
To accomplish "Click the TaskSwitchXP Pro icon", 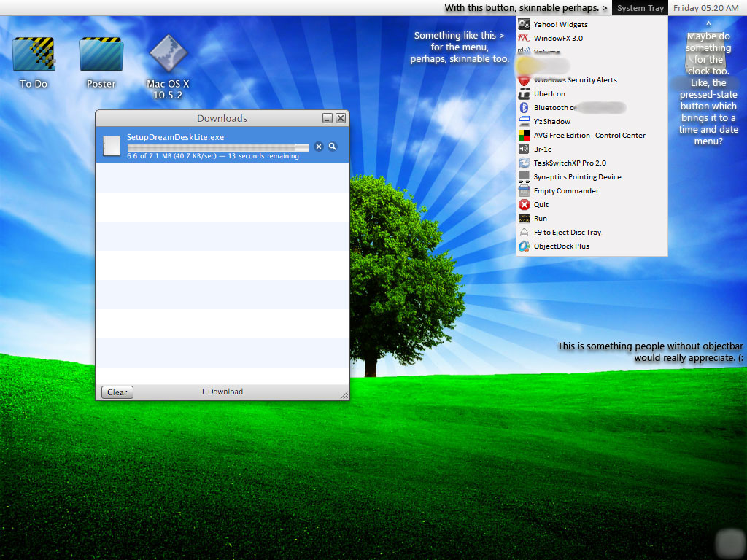I will coord(524,163).
